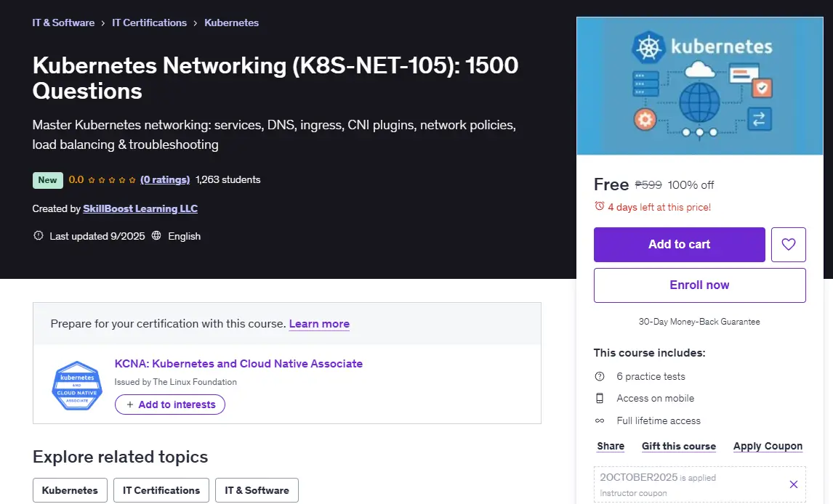This screenshot has height=504, width=833.
Task: Click the Full lifetime access text
Action: point(659,420)
